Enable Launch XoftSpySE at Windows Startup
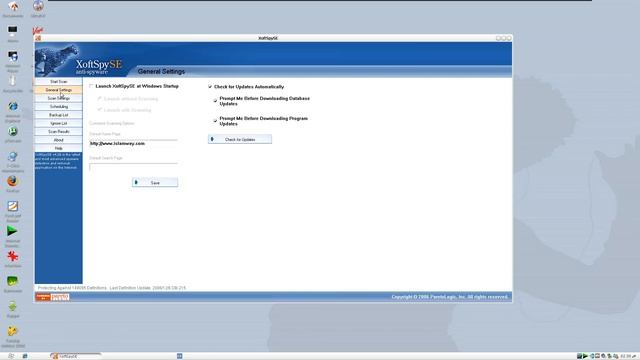Viewport: 640px width, 360px height. pyautogui.click(x=91, y=86)
